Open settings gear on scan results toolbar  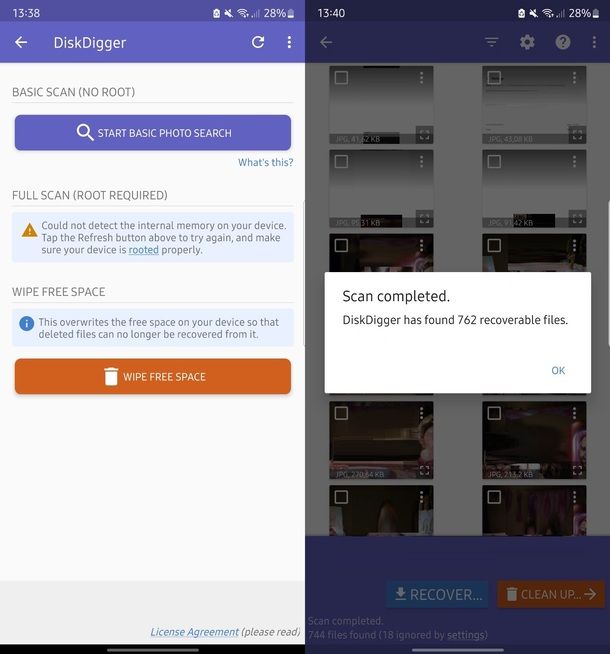[x=527, y=42]
